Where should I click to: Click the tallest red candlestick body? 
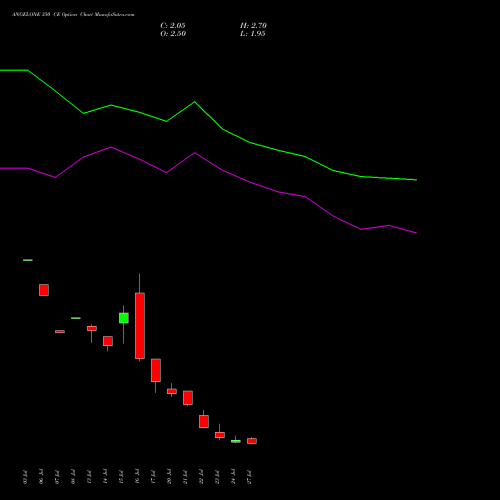(x=140, y=326)
